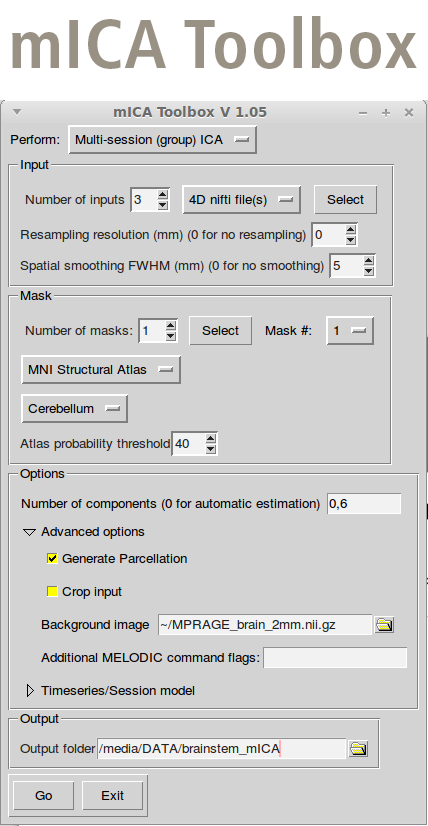Expand the Timeseries/Session model section
The width and height of the screenshot is (428, 826).
(30, 690)
